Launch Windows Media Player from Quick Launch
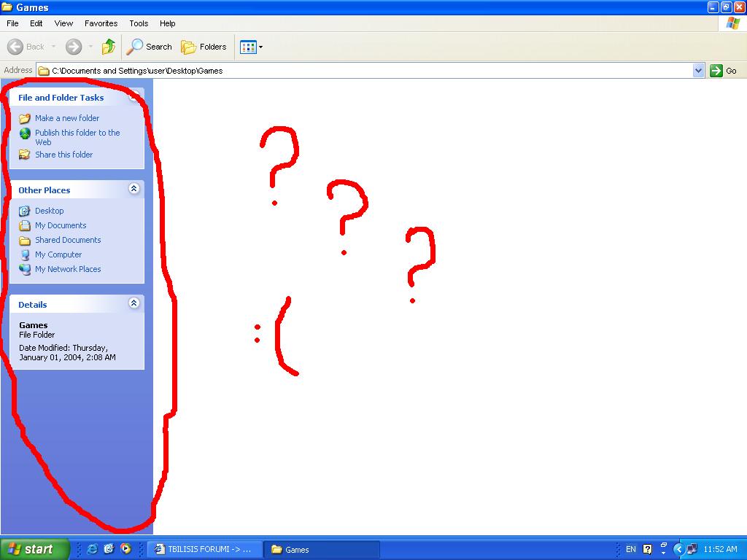Image resolution: width=747 pixels, height=560 pixels. [125, 549]
